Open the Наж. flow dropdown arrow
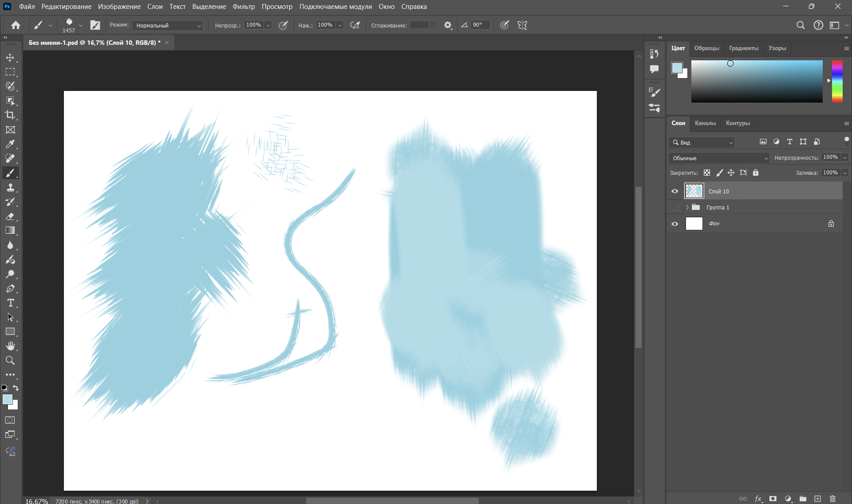Image resolution: width=852 pixels, height=504 pixels. coord(340,25)
